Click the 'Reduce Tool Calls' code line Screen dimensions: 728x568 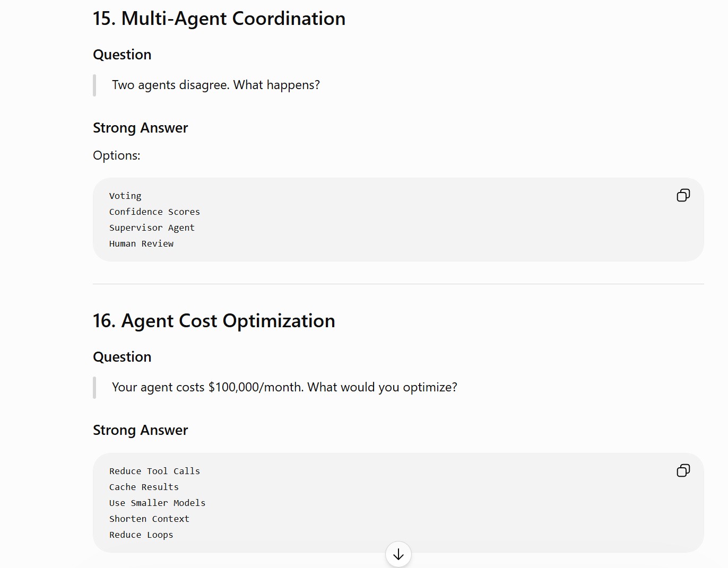tap(154, 471)
